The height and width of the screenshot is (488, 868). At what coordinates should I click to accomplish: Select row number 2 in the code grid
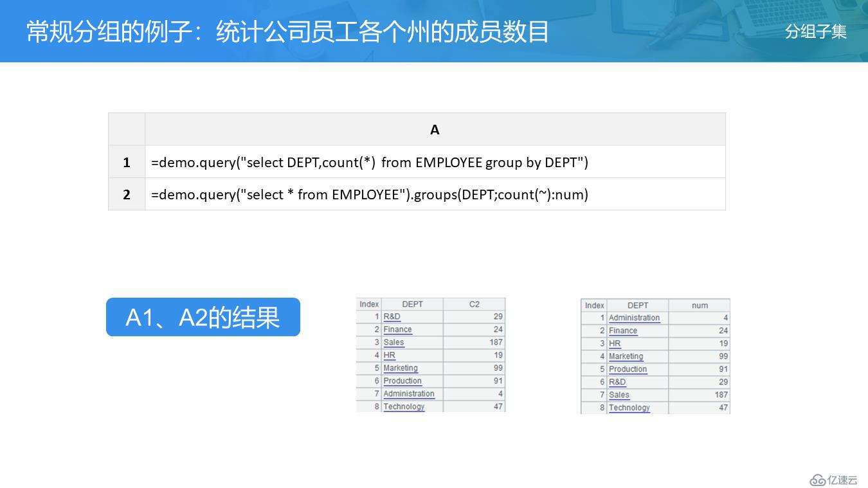coord(127,194)
